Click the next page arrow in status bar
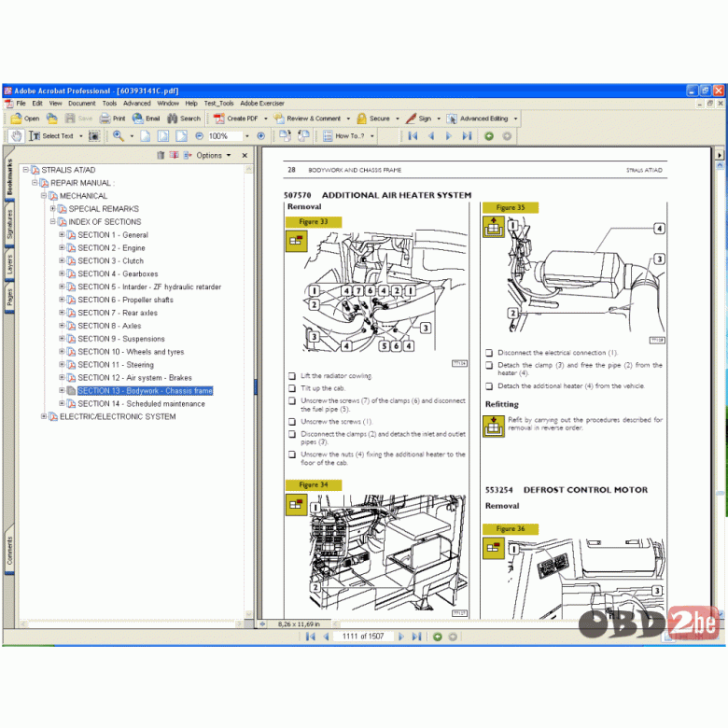Image resolution: width=728 pixels, height=728 pixels. [401, 637]
